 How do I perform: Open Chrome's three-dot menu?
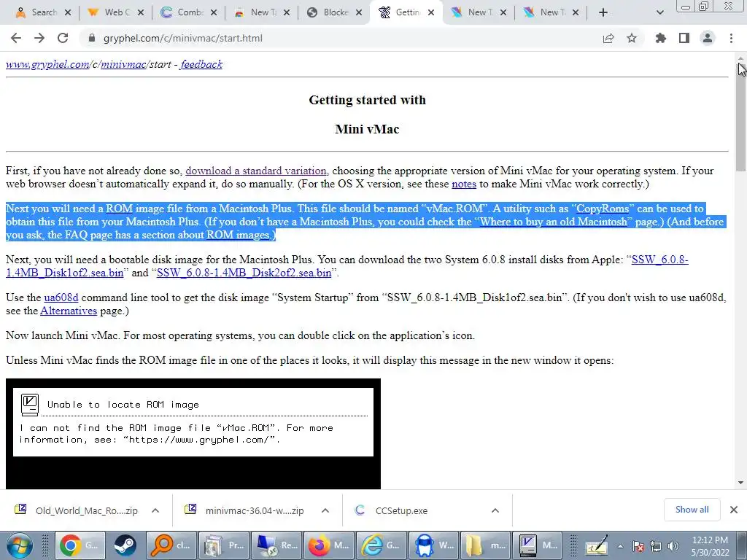click(x=731, y=38)
